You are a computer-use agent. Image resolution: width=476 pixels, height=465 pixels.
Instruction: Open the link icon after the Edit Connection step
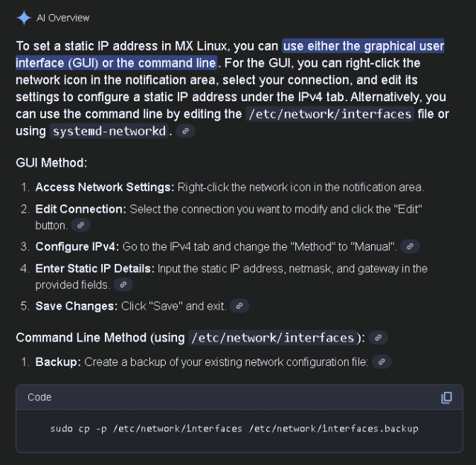point(82,225)
